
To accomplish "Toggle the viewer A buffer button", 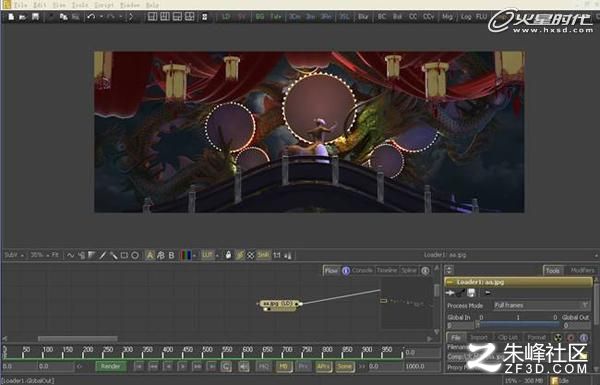I will coord(150,255).
